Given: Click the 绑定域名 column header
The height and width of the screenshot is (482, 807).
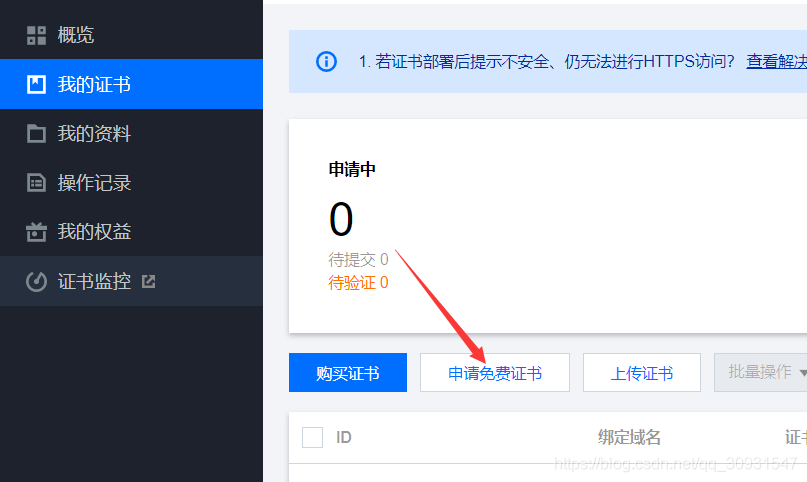Looking at the screenshot, I should (629, 437).
